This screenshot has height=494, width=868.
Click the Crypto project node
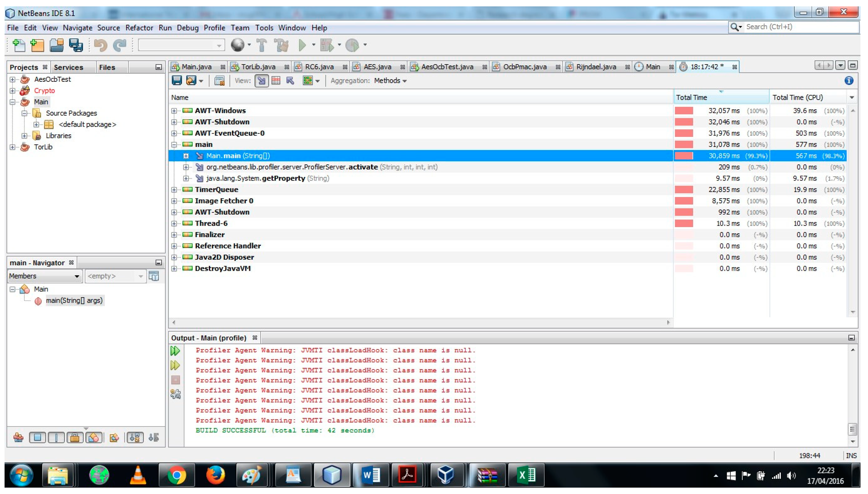[x=45, y=91]
